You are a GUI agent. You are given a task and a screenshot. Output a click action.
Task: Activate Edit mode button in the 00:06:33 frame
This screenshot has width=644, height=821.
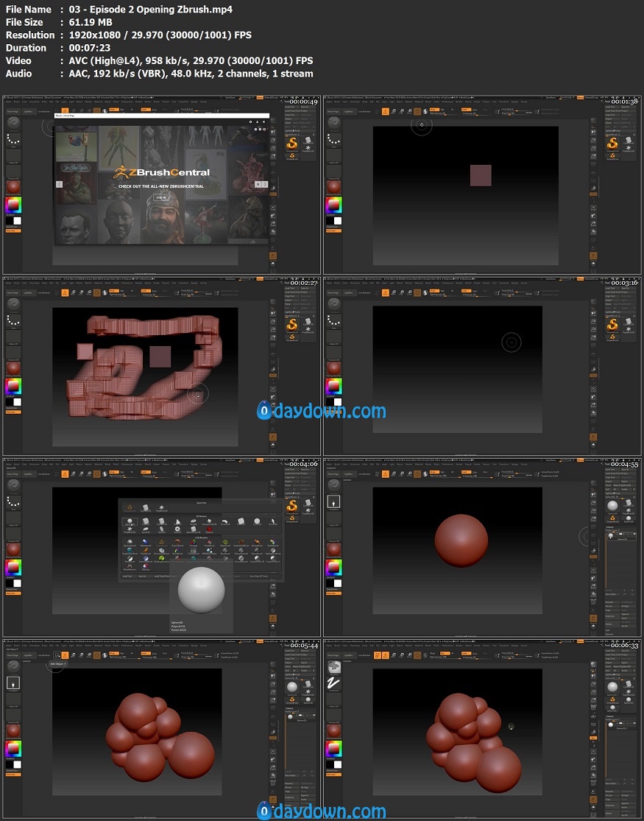377,655
